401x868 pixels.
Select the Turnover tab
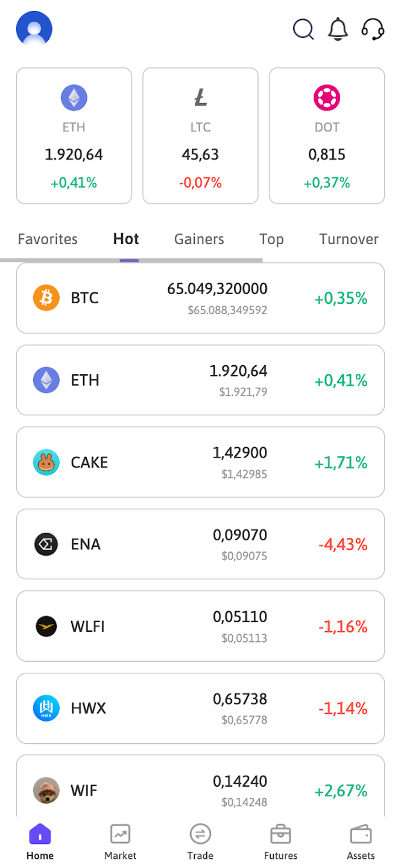[349, 239]
